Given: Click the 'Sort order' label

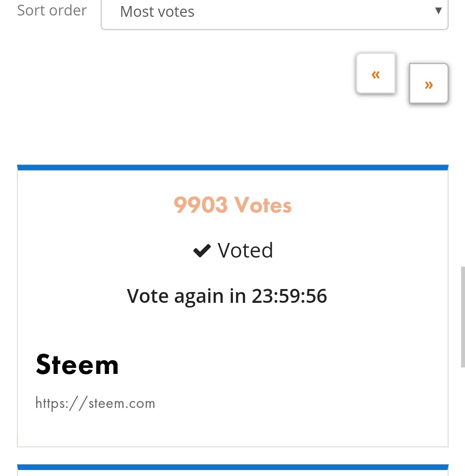Looking at the screenshot, I should coord(52,10).
